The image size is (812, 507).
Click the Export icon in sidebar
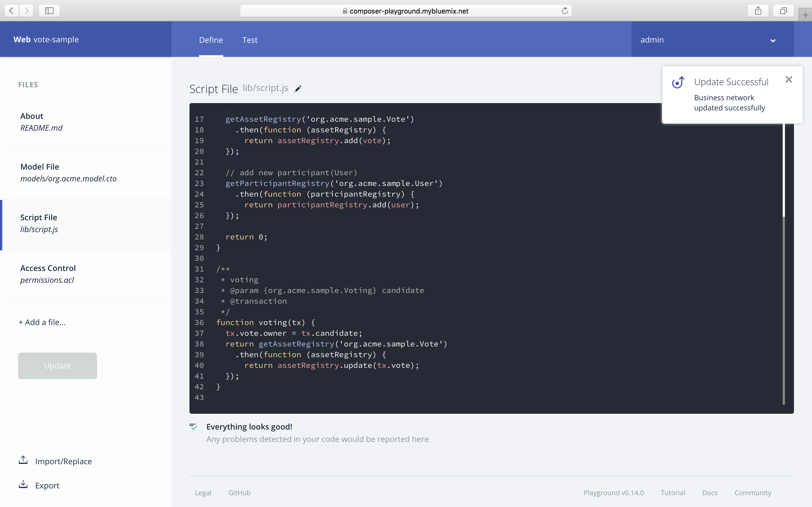tap(23, 485)
